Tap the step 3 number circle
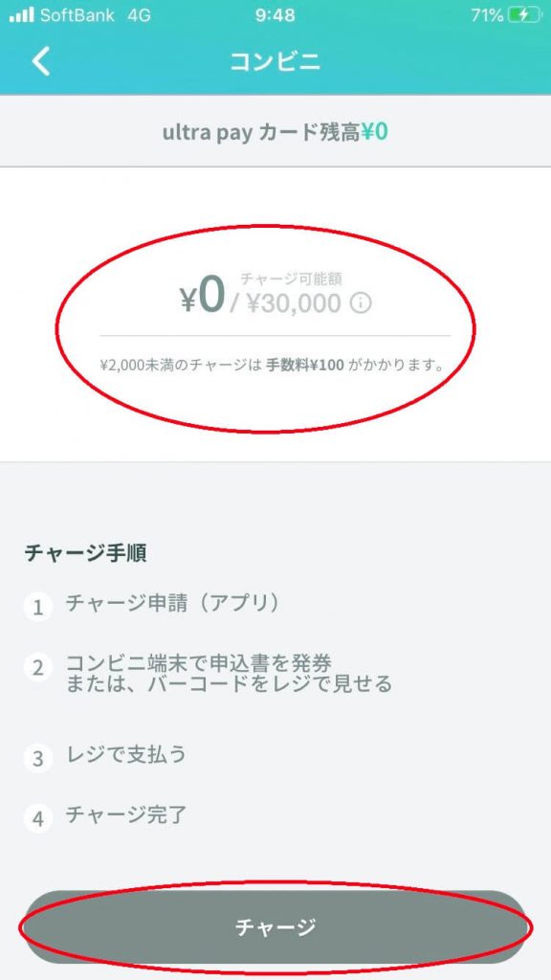Viewport: 551px width, 980px height. coord(38,759)
